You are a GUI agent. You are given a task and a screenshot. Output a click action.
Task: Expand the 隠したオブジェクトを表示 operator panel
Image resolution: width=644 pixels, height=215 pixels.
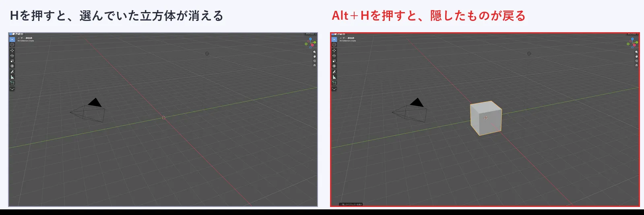click(x=351, y=204)
